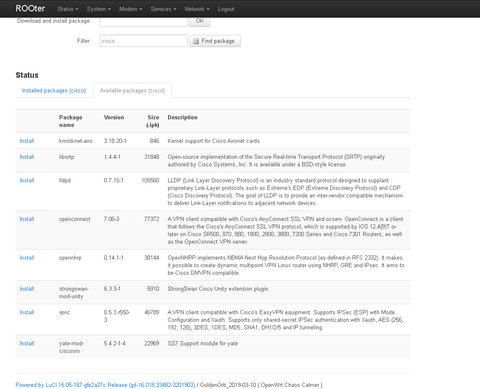Install the opennhrp package
Viewport: 480px width, 389px height.
pos(27,258)
